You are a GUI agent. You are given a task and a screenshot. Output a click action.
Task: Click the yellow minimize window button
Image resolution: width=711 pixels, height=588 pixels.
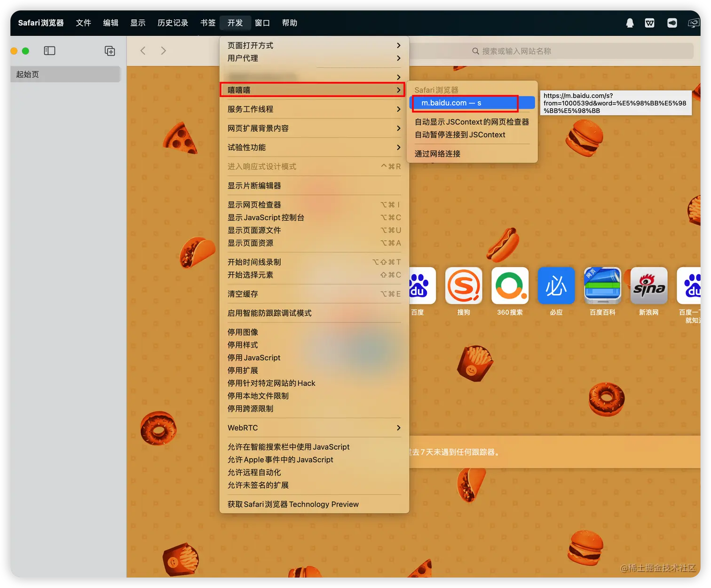[x=14, y=51]
